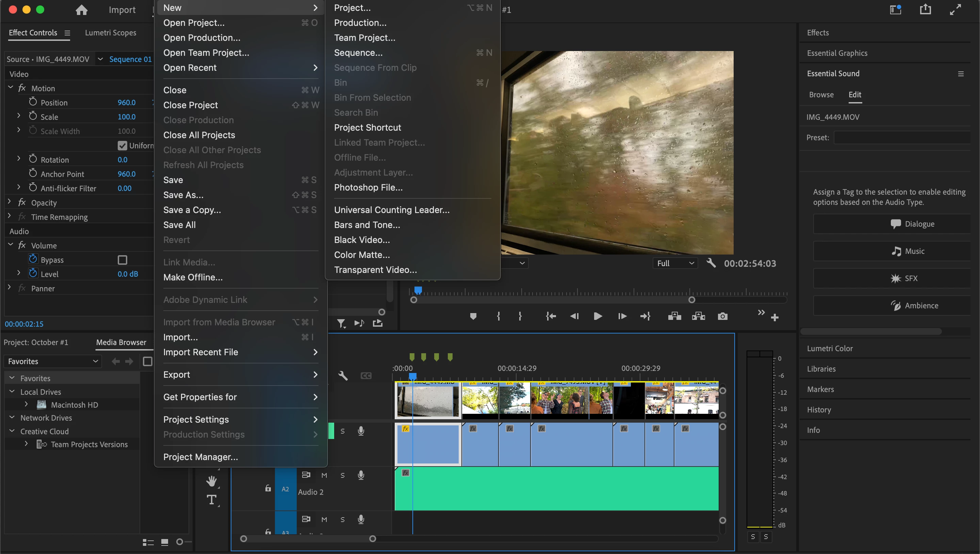Image resolution: width=980 pixels, height=554 pixels.
Task: Open the monitor wrench settings icon
Action: coord(710,263)
